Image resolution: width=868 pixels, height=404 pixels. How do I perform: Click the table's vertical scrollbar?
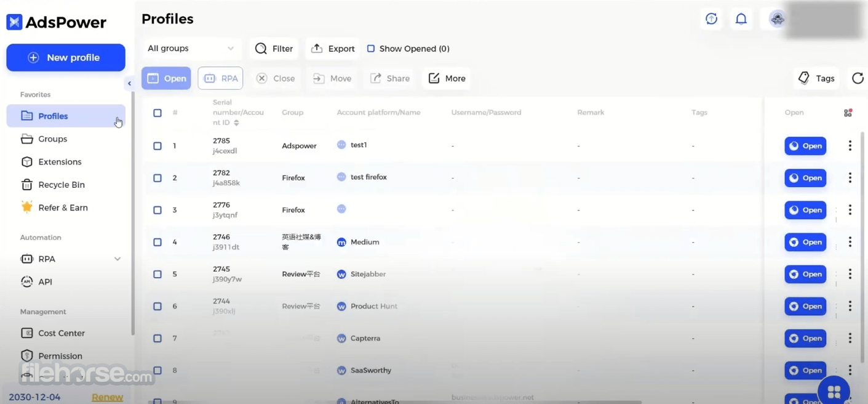pos(863,246)
